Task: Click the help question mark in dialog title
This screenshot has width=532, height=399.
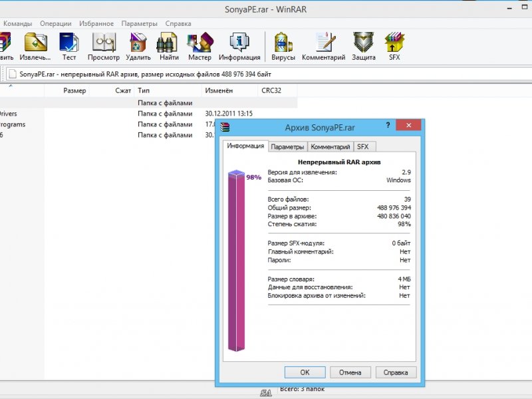Action: pyautogui.click(x=388, y=125)
